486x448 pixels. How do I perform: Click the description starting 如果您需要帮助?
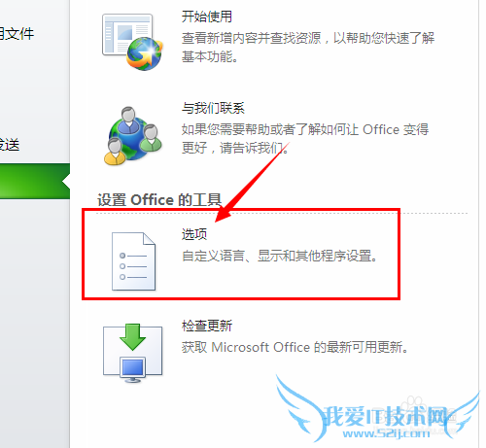[305, 139]
